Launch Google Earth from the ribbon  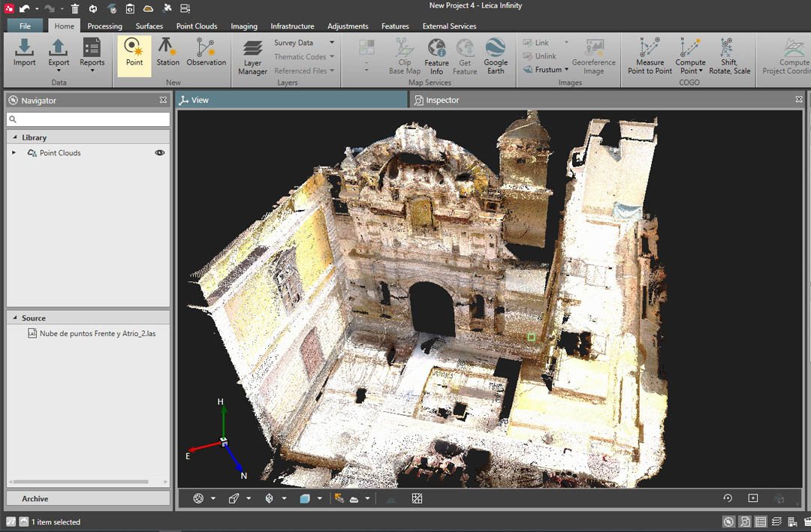tap(496, 57)
